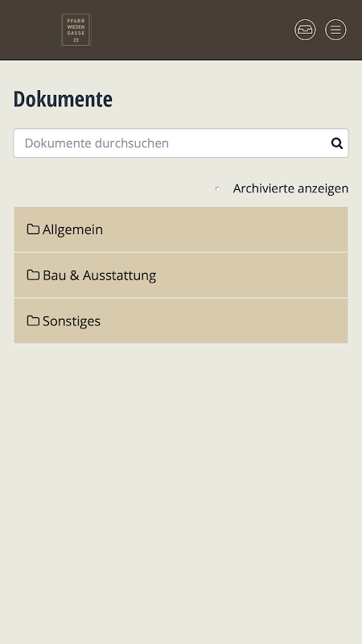Click the magnifying glass search icon
This screenshot has width=362, height=644.
tap(337, 143)
